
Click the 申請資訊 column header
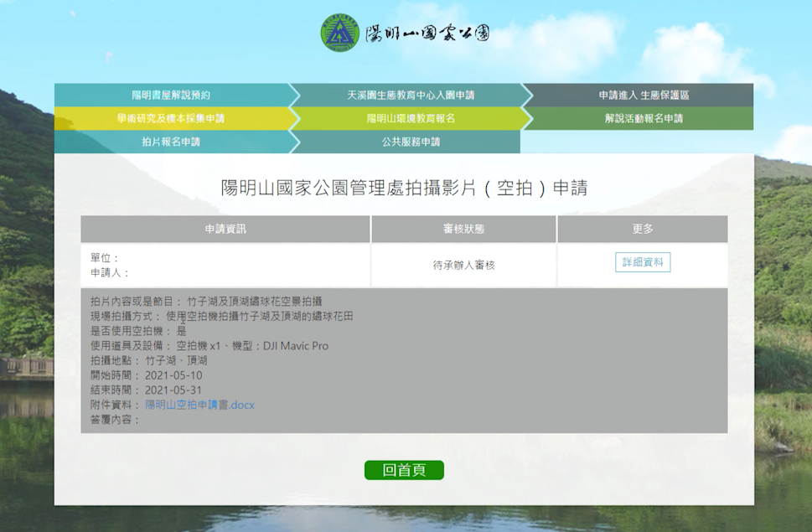(225, 230)
